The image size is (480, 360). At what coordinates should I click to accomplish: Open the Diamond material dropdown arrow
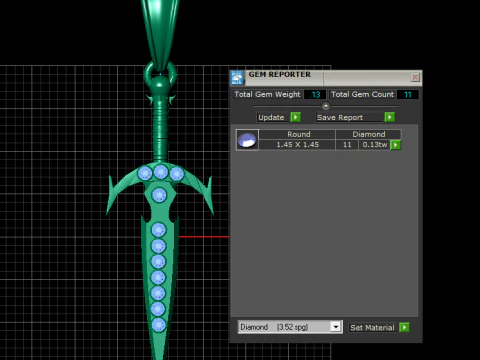pos(336,327)
